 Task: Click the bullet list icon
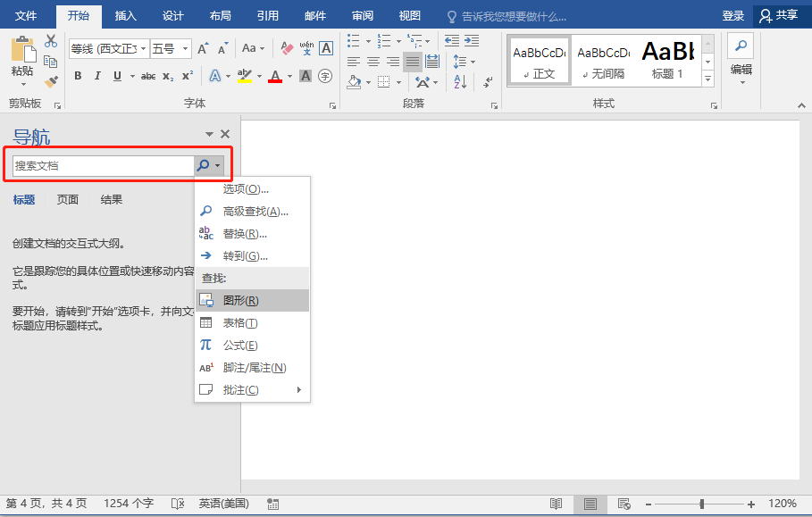[x=353, y=41]
